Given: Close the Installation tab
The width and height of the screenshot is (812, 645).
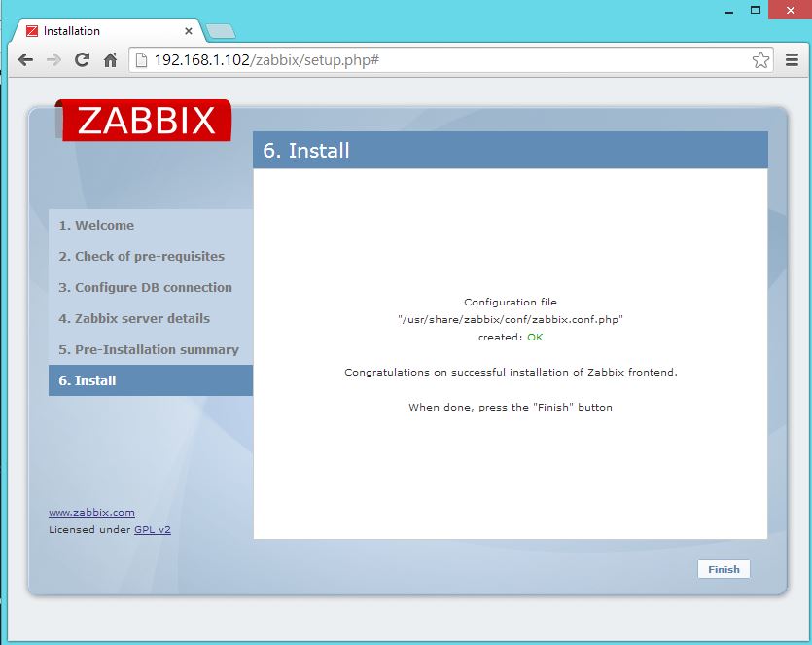Looking at the screenshot, I should point(189,31).
